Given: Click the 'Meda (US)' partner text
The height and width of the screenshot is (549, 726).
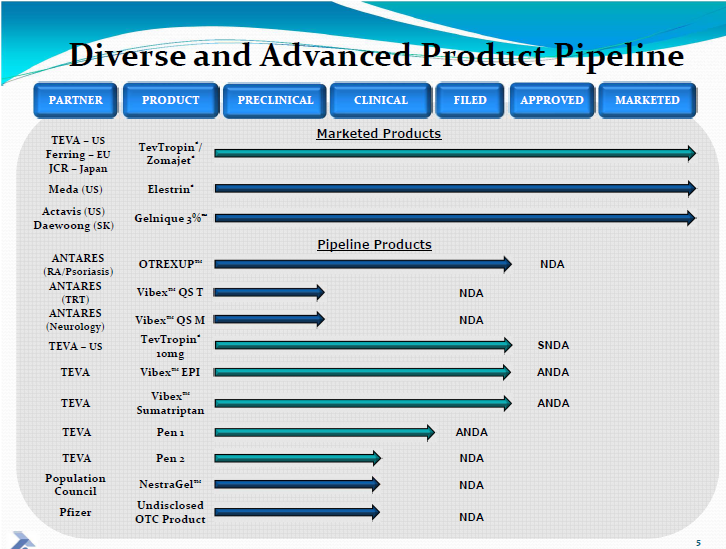Looking at the screenshot, I should click(75, 189).
